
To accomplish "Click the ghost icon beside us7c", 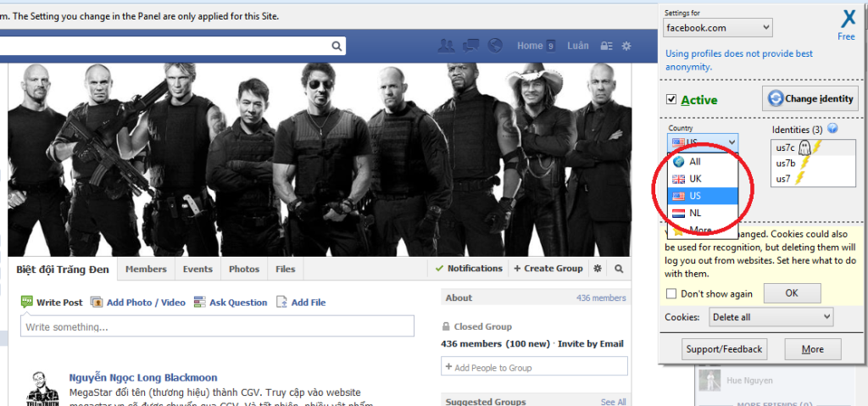I will coord(804,147).
